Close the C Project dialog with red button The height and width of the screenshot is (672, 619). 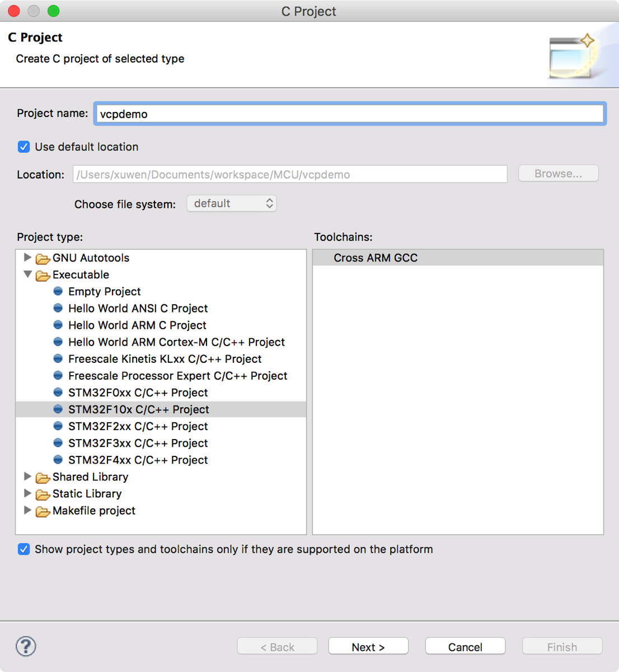pyautogui.click(x=14, y=11)
